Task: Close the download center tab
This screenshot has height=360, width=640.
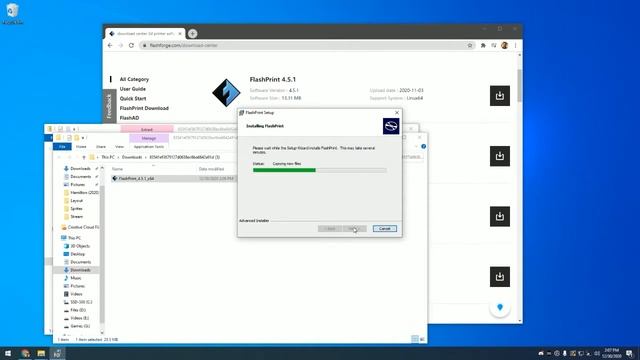Action: [x=180, y=33]
